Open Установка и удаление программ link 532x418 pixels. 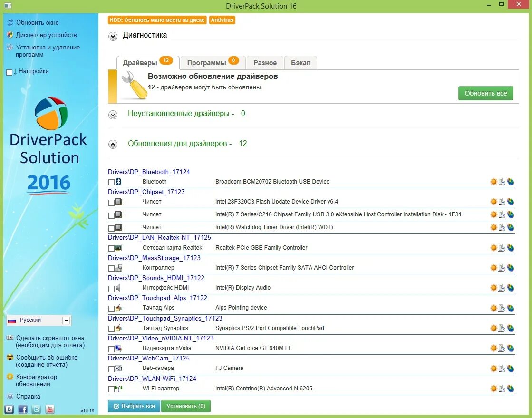(48, 51)
